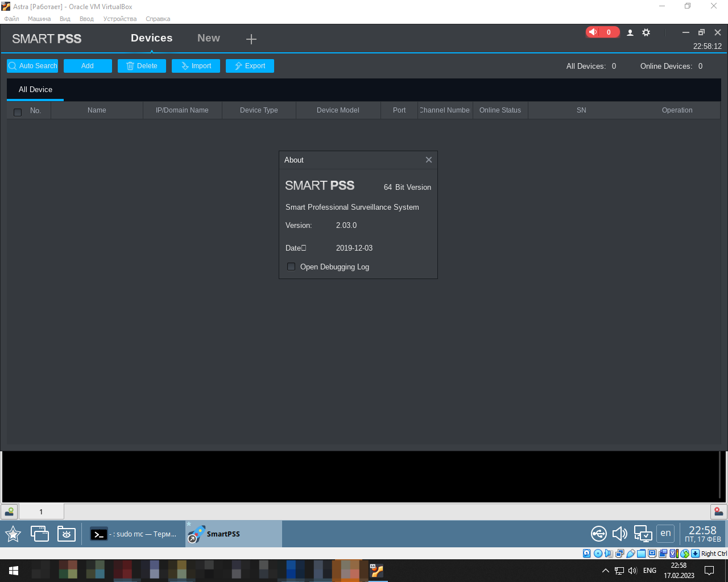Switch the Windows ENG language indicator
Image resolution: width=728 pixels, height=582 pixels.
pyautogui.click(x=650, y=571)
